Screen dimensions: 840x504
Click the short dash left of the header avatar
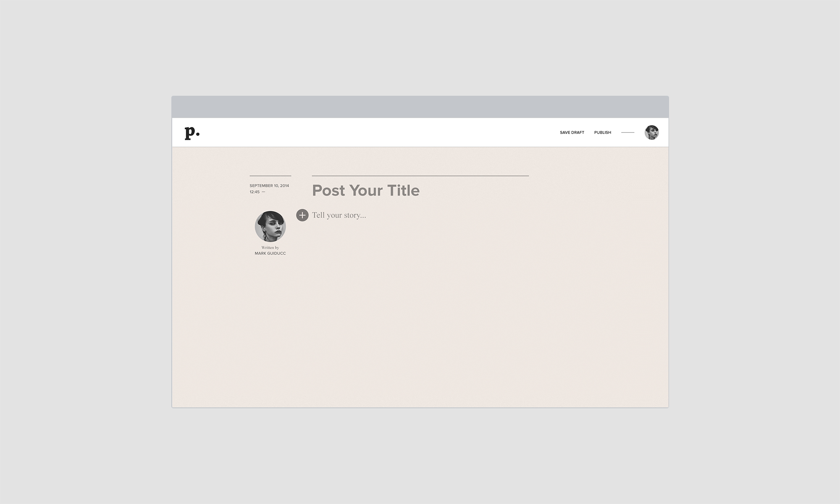click(627, 133)
